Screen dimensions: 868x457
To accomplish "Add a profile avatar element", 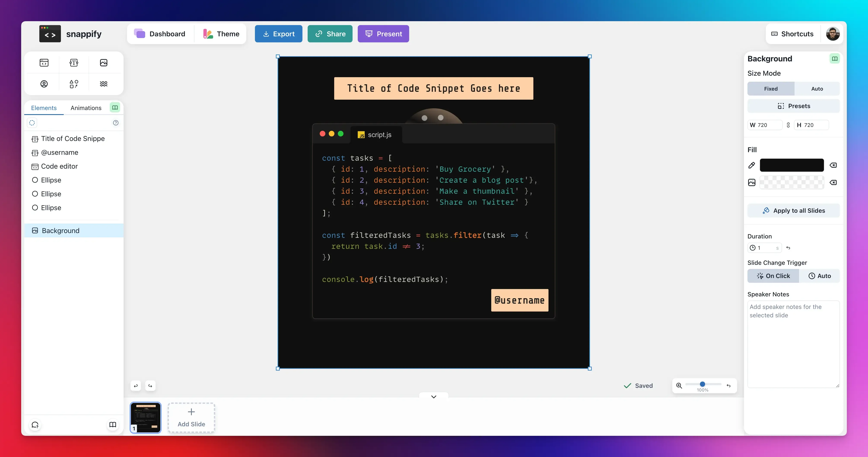I will 44,84.
